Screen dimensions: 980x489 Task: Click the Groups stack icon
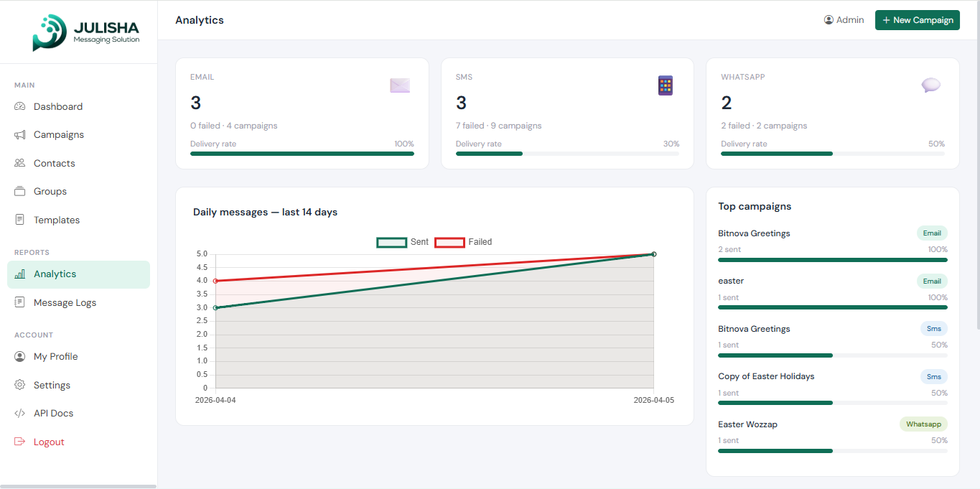(x=20, y=192)
